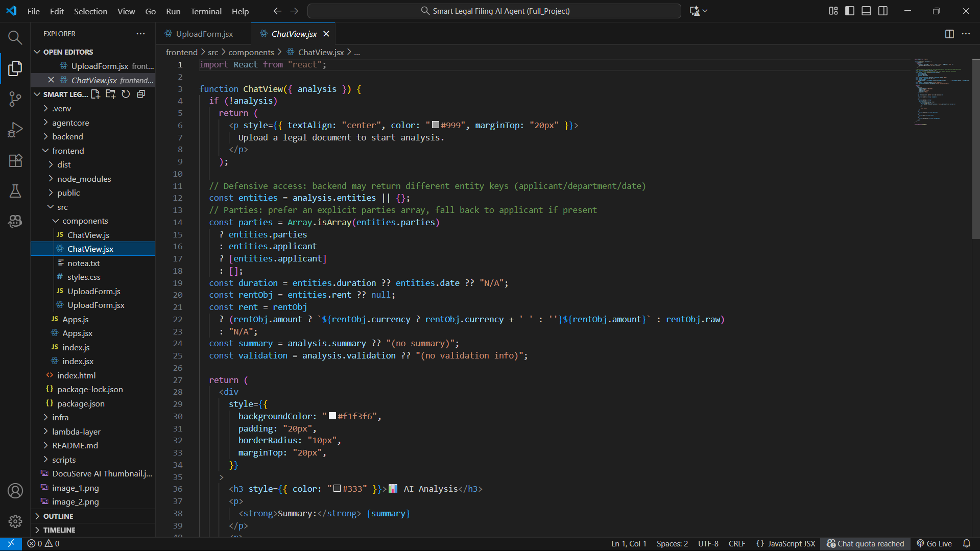980x551 pixels.
Task: Toggle the secondary side bar visibility
Action: pyautogui.click(x=883, y=11)
